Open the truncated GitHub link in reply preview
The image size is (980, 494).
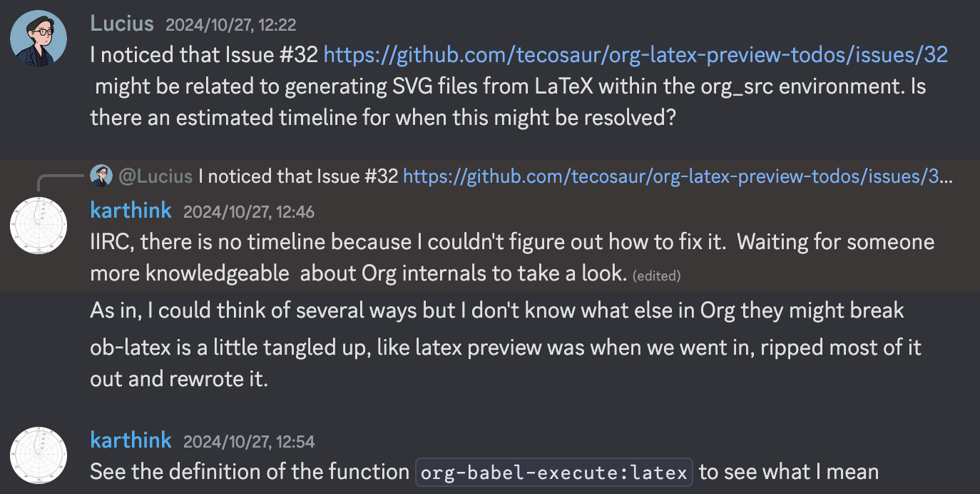(678, 176)
